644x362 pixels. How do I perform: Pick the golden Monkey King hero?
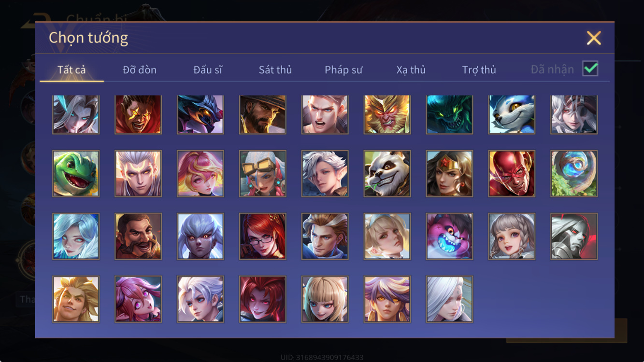[x=387, y=114]
